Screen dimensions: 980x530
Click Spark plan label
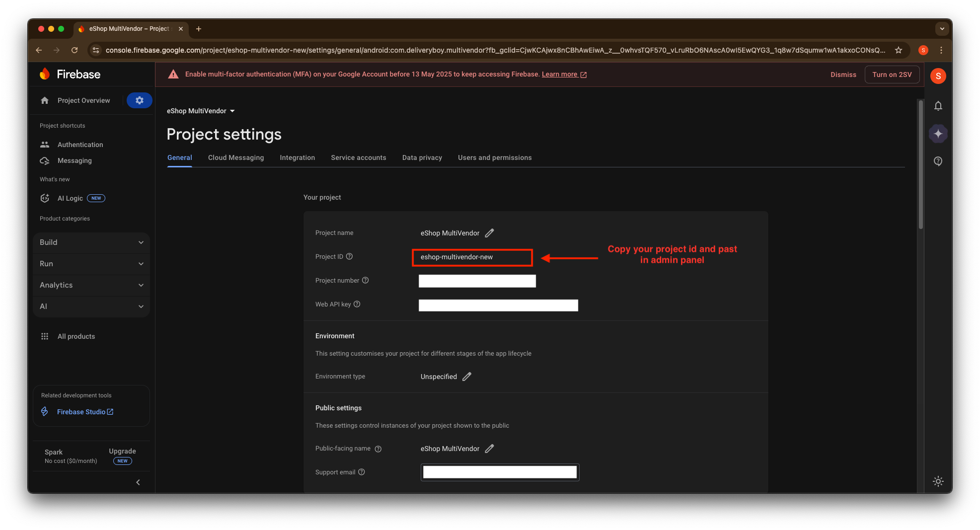pos(54,452)
